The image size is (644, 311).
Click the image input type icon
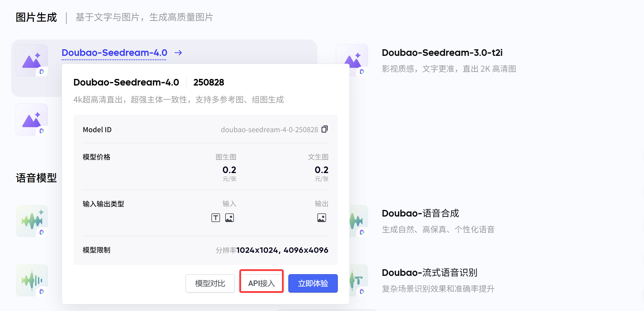tap(230, 218)
